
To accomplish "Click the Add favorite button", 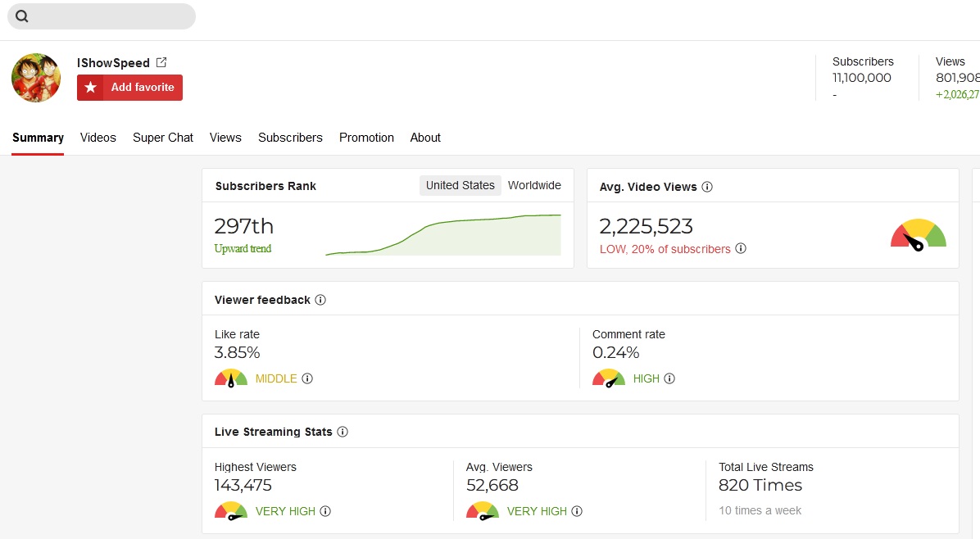I will tap(130, 88).
